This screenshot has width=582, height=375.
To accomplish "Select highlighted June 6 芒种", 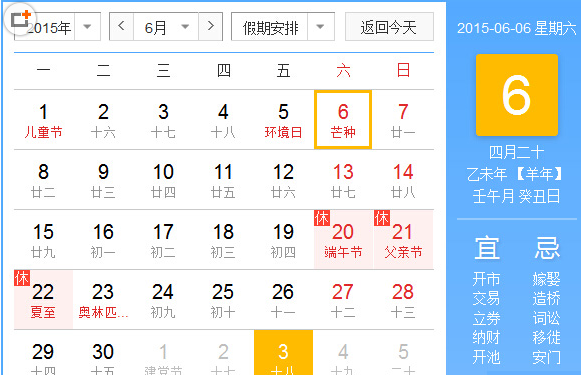I will point(343,120).
